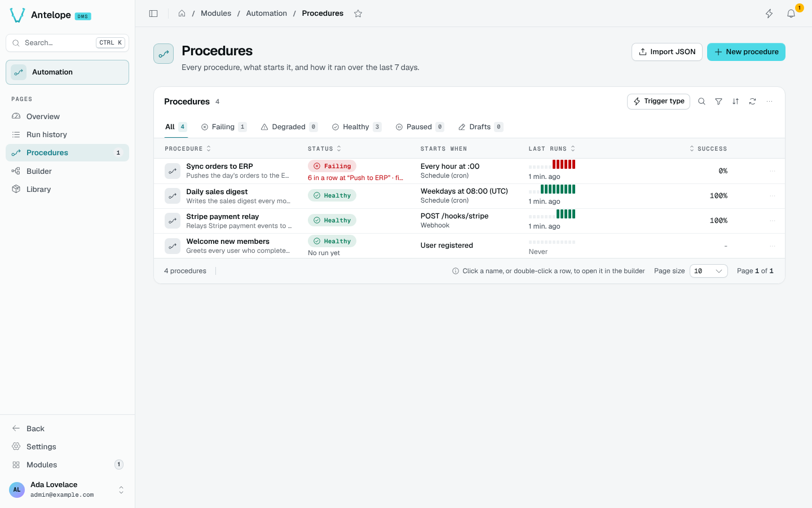812x508 pixels.
Task: Switch to the Failing tab
Action: (x=224, y=127)
